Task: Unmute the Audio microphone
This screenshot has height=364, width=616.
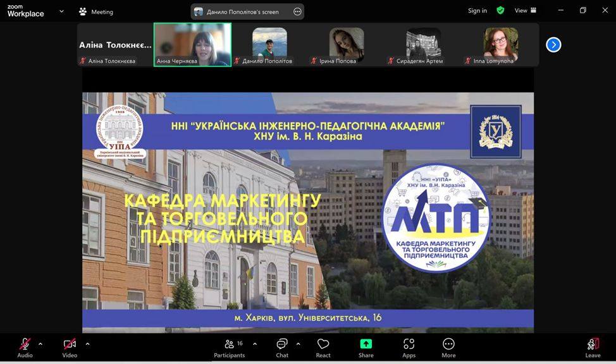Action: (x=25, y=348)
